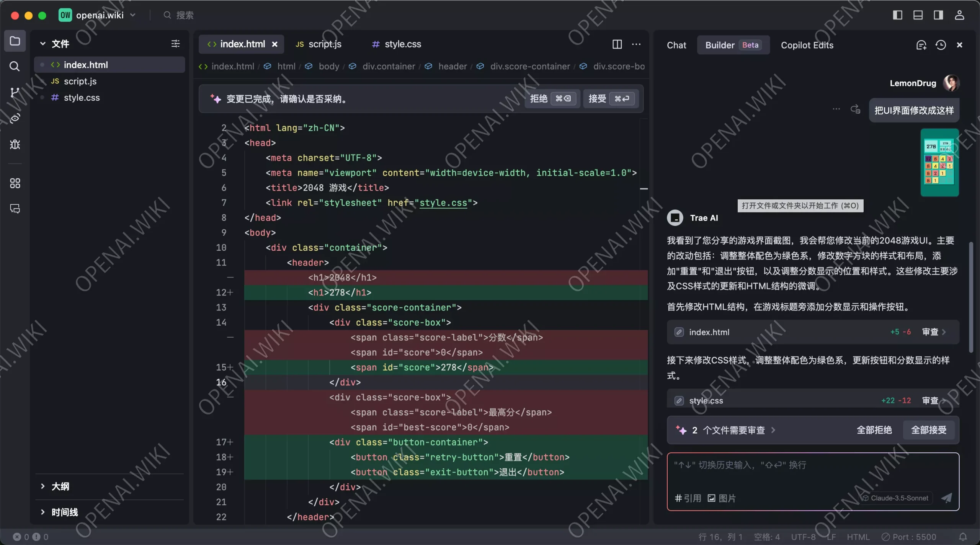Image resolution: width=980 pixels, height=545 pixels.
Task: Expand the 大纲 outline section
Action: [42, 486]
